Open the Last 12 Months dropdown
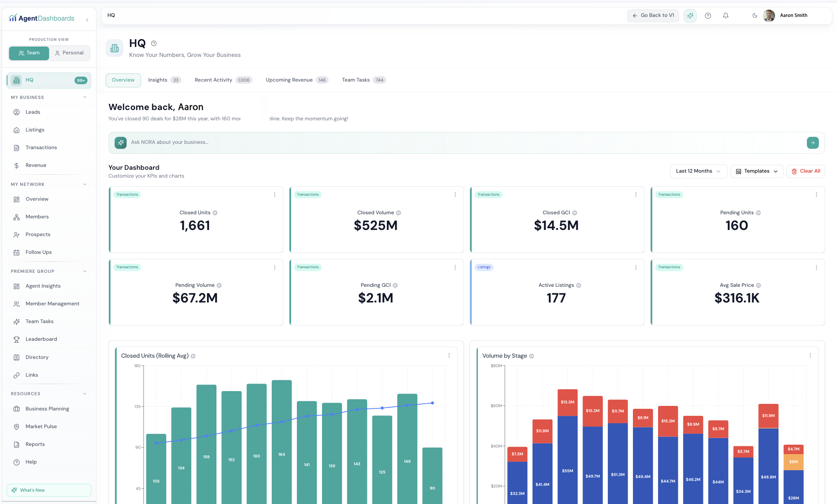The height and width of the screenshot is (504, 837). click(x=698, y=171)
